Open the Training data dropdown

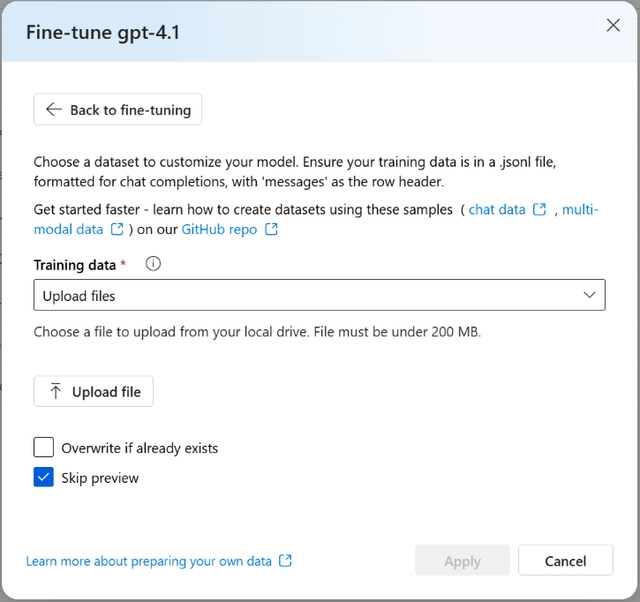tap(319, 296)
